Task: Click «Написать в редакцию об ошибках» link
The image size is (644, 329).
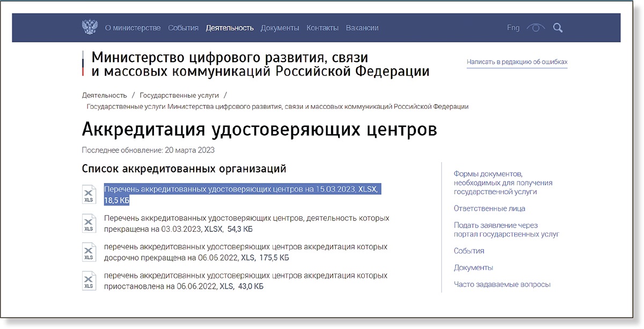Action: 517,62
